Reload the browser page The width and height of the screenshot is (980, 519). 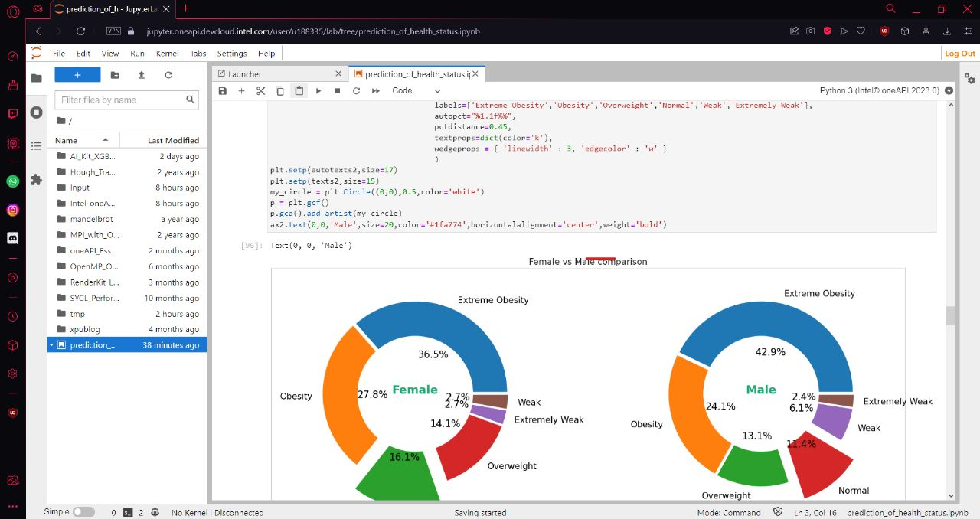pyautogui.click(x=81, y=31)
